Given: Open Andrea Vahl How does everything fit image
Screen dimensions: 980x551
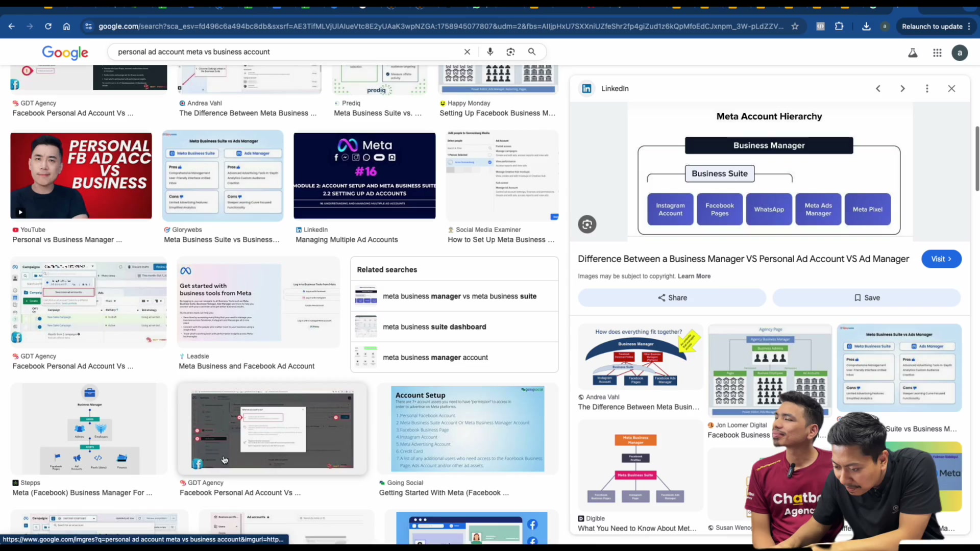Looking at the screenshot, I should pyautogui.click(x=641, y=357).
